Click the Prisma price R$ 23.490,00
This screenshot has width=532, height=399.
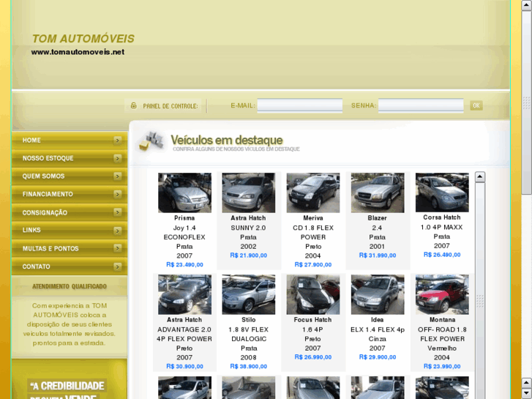pyautogui.click(x=184, y=264)
